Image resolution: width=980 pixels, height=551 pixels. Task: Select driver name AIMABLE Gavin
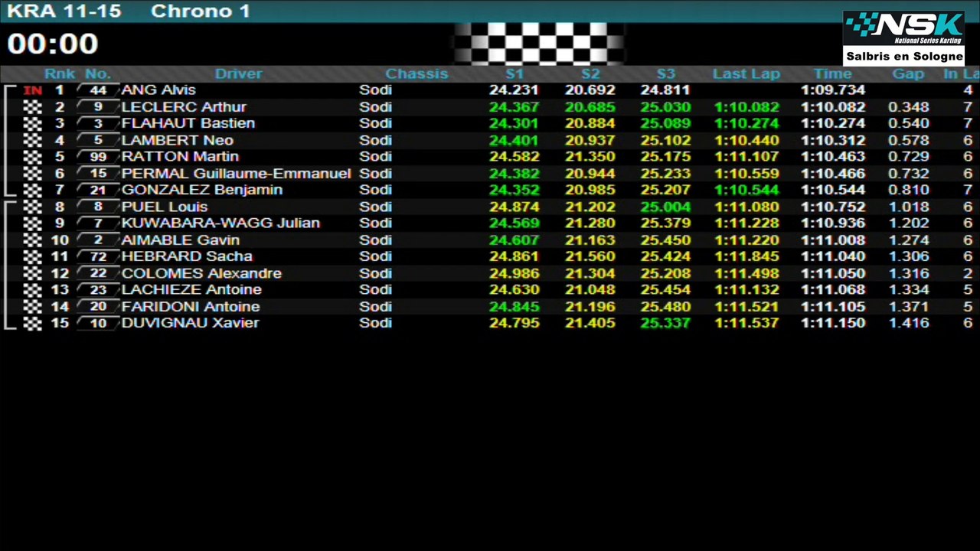[x=181, y=240]
